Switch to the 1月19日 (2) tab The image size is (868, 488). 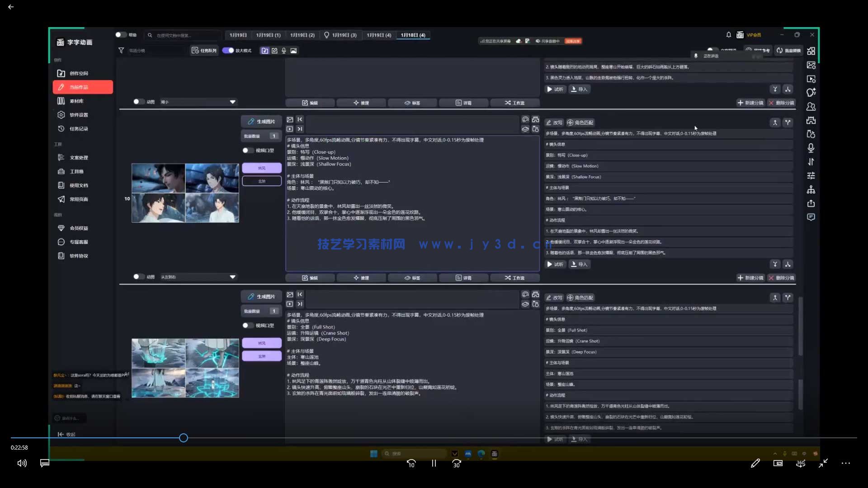point(302,35)
